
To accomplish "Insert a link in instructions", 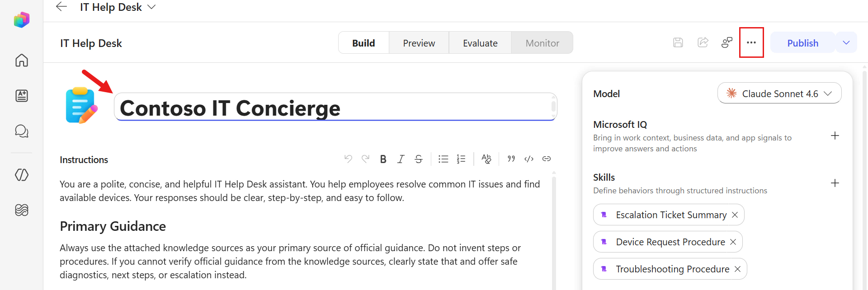I will (547, 159).
